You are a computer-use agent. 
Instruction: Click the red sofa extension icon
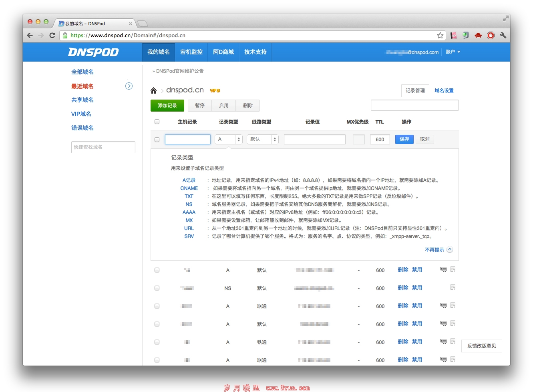coord(478,35)
